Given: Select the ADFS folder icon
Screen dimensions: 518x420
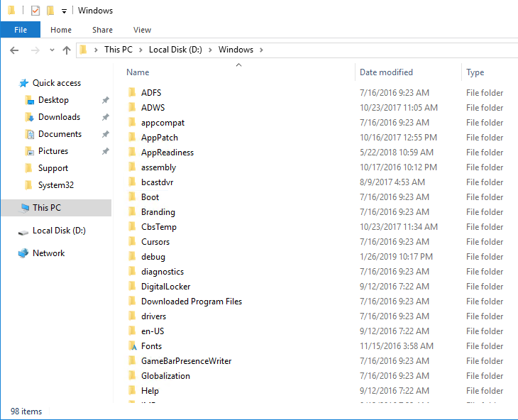Looking at the screenshot, I should tap(132, 92).
